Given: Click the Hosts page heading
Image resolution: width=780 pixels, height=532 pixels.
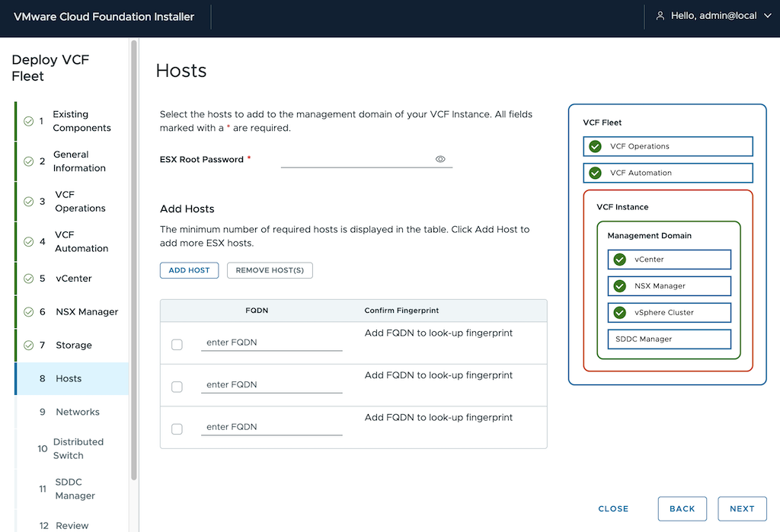Looking at the screenshot, I should click(x=181, y=71).
